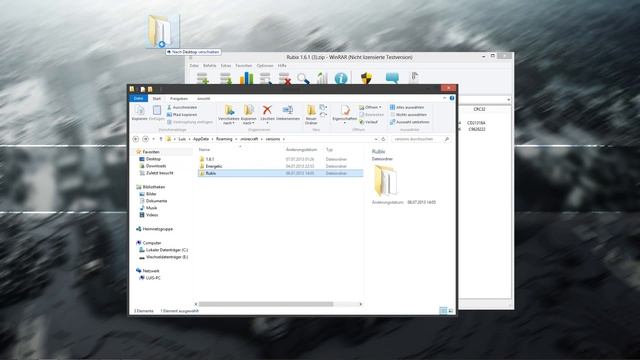
Task: Open the address bar history dropdown
Action: 376,139
